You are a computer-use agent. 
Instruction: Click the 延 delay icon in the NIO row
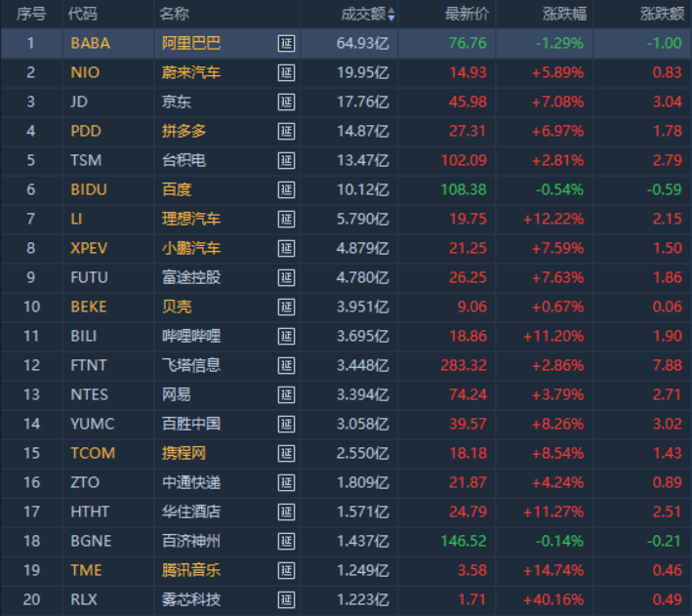(x=286, y=72)
